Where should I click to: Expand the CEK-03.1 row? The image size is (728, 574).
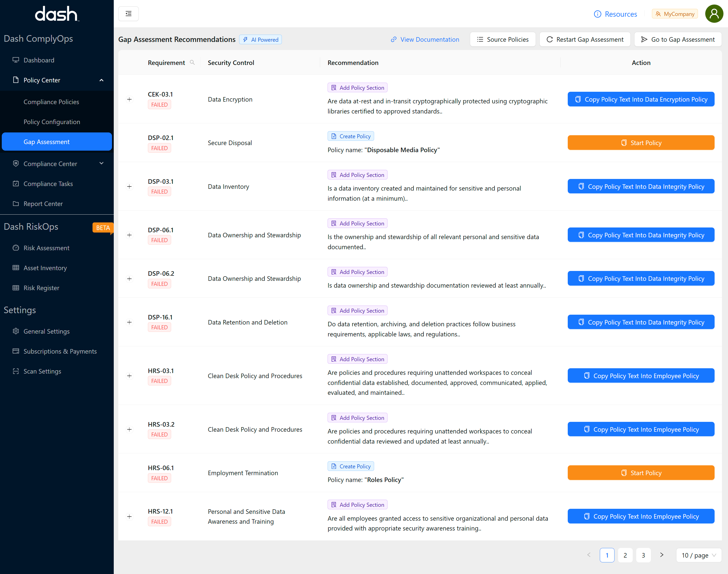coord(129,100)
